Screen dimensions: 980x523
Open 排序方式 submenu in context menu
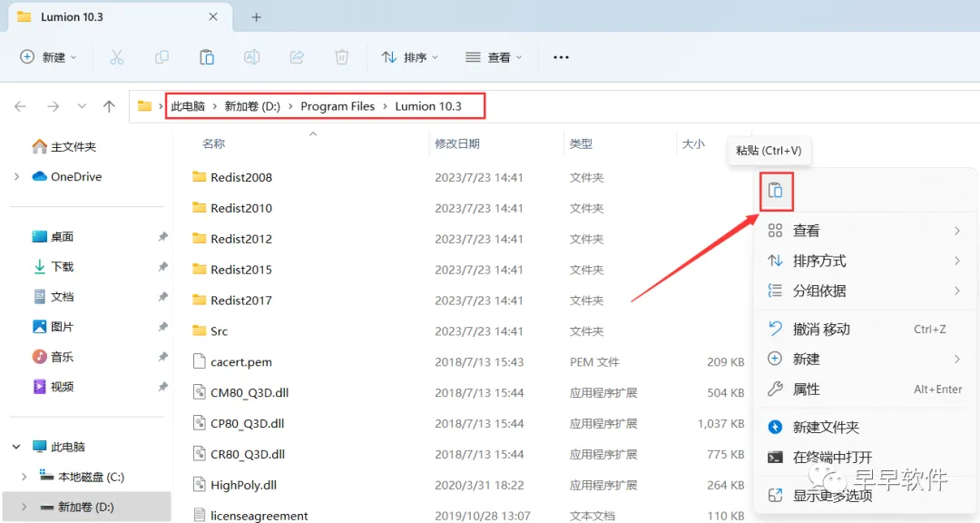pos(865,261)
